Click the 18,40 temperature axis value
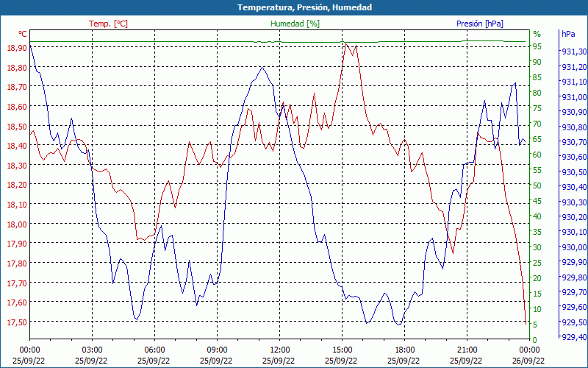 point(17,146)
